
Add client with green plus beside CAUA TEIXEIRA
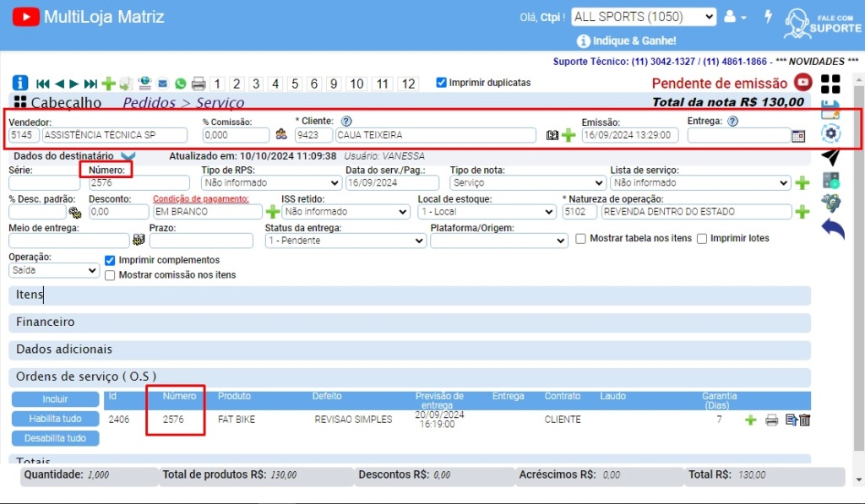coord(569,135)
